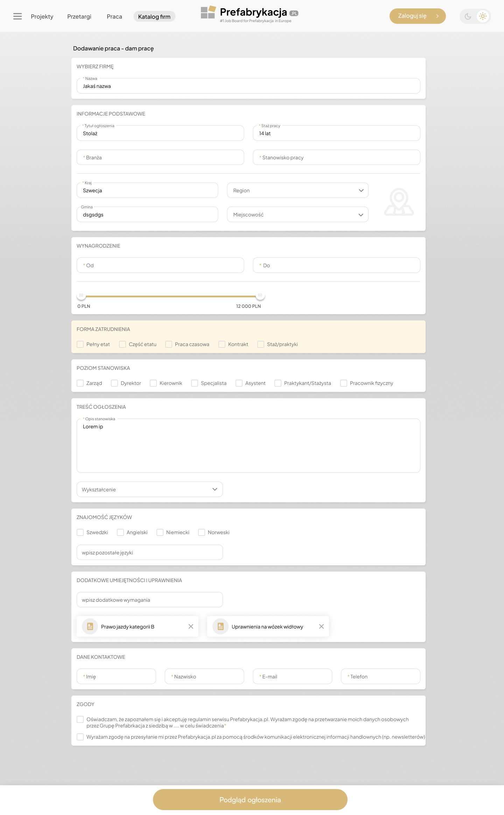The width and height of the screenshot is (504, 815).
Task: Check the Angielski language checkbox
Action: 120,532
